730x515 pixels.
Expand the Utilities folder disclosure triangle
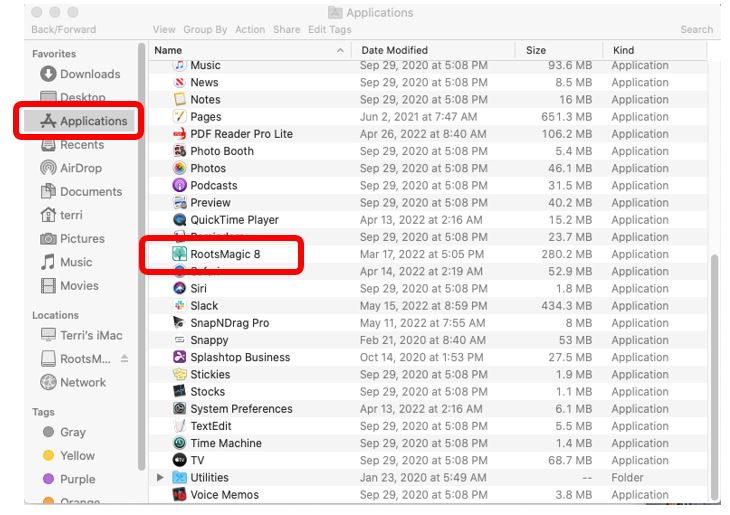click(160, 477)
